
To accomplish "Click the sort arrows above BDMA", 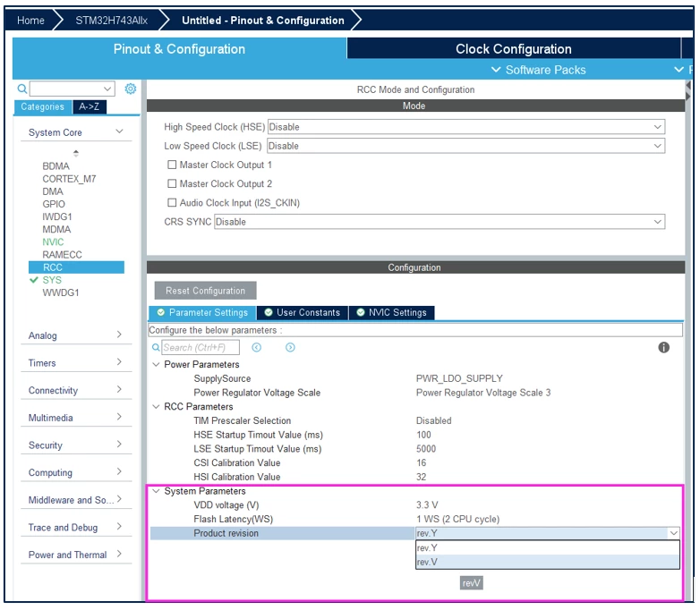I will tap(76, 153).
